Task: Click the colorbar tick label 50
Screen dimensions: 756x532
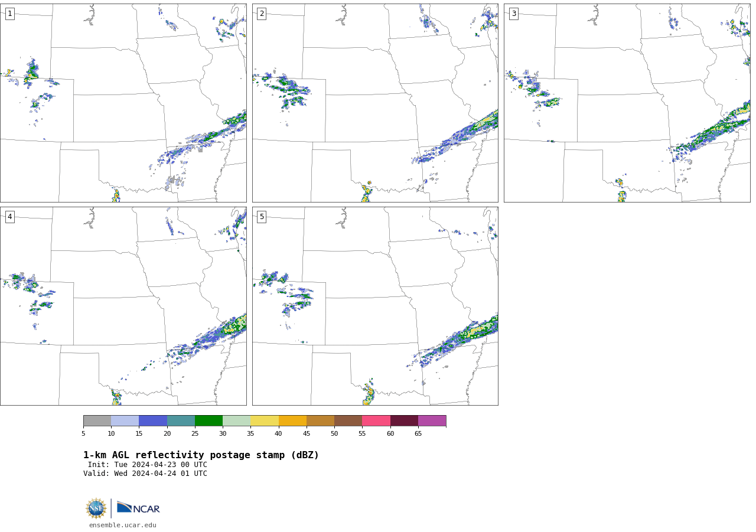Action: tap(334, 434)
